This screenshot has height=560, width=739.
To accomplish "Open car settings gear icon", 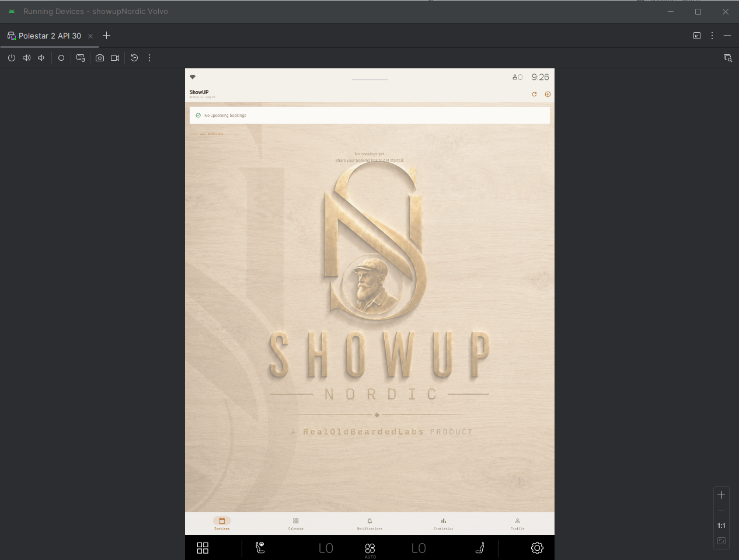I will pos(537,548).
